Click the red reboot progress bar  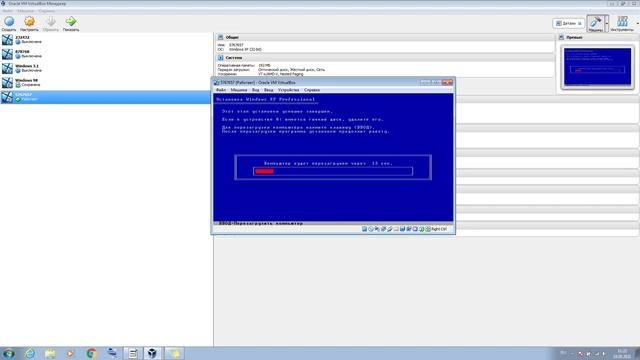point(264,171)
